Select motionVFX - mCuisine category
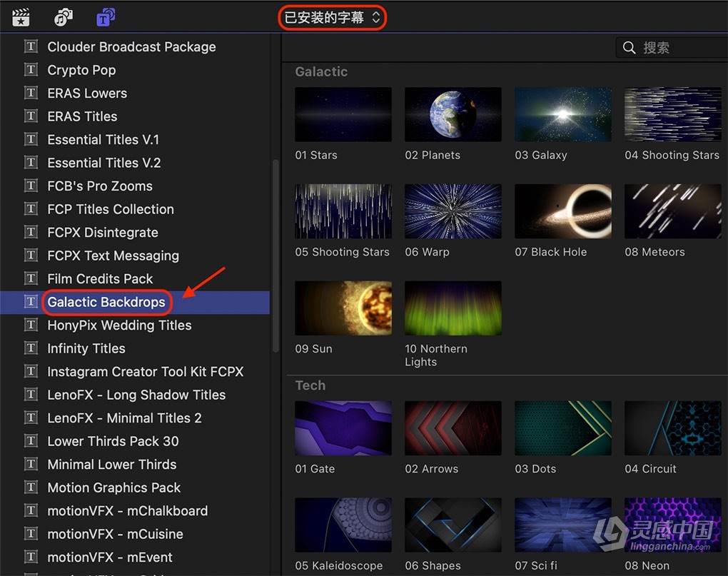Viewport: 728px width, 576px height. tap(115, 534)
